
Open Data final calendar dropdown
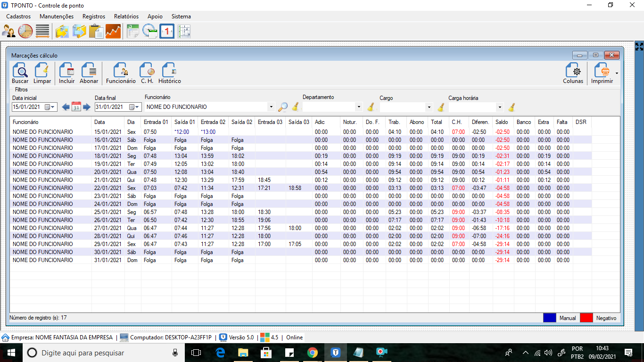(x=134, y=107)
